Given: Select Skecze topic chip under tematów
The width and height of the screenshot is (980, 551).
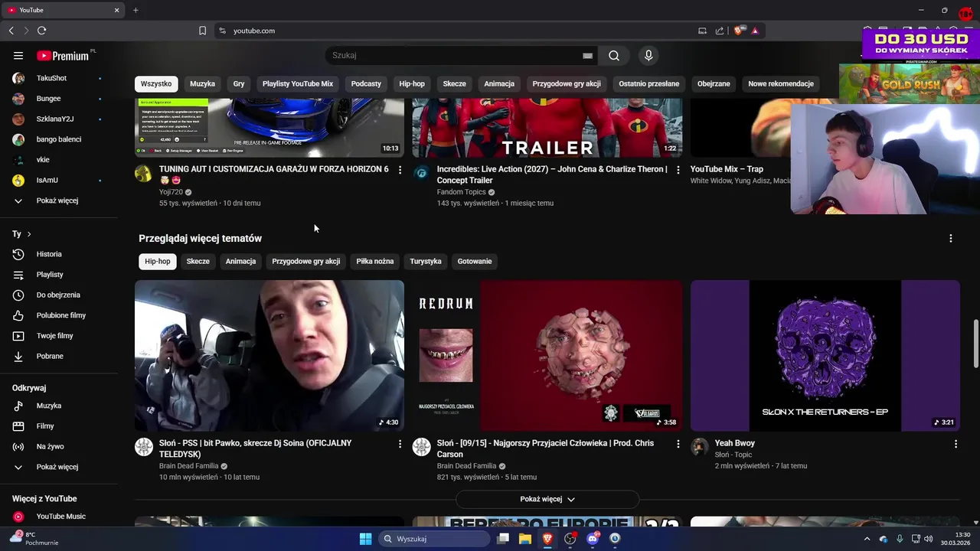Looking at the screenshot, I should [198, 261].
